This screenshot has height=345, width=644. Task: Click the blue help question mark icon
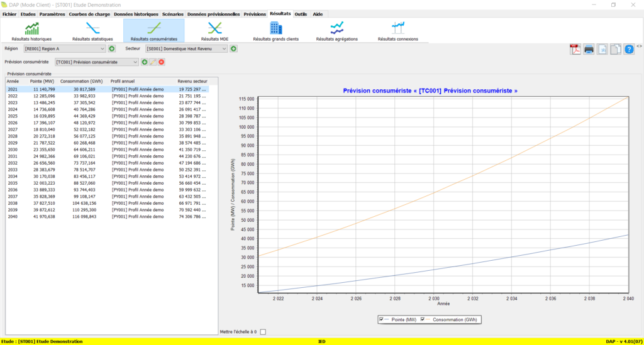[629, 50]
